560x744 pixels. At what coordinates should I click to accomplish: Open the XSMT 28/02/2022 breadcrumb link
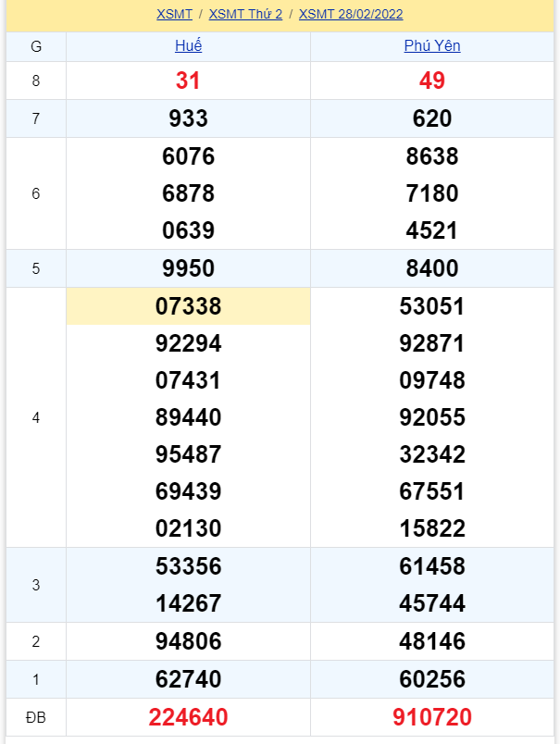click(351, 14)
